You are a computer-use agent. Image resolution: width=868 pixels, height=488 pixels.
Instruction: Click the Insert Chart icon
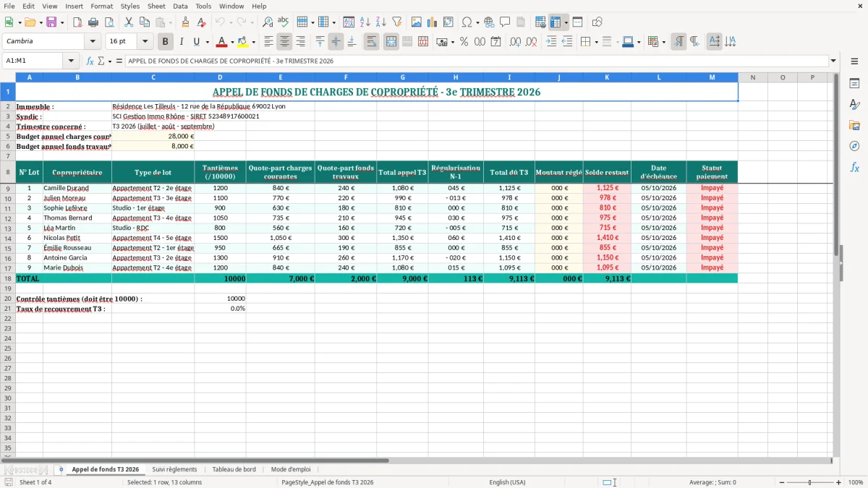point(433,22)
